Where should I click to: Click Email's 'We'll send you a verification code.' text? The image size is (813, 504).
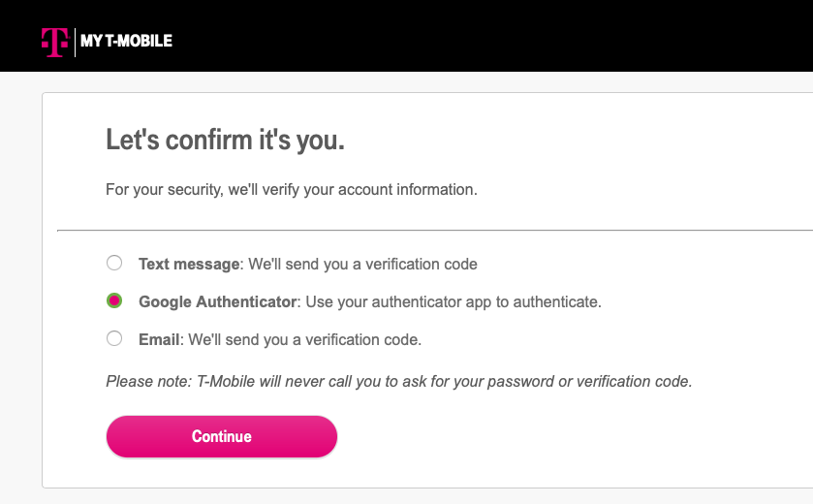[305, 339]
